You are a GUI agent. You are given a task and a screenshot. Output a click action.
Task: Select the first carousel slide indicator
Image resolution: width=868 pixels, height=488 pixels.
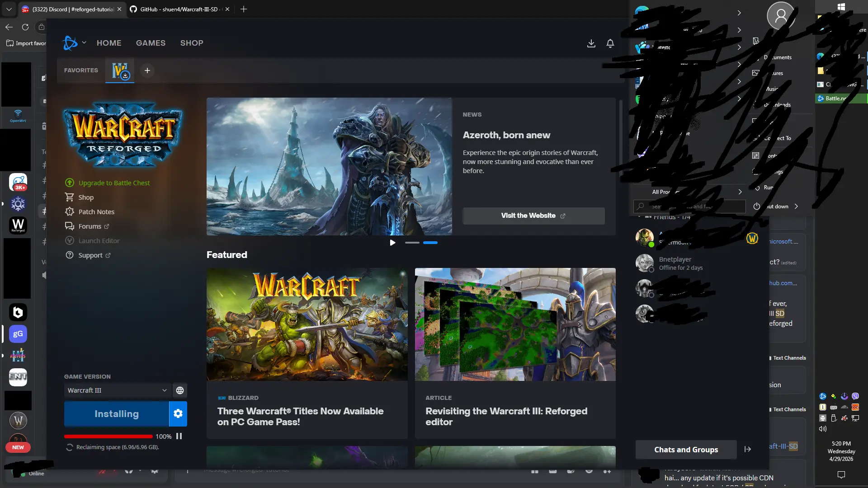click(412, 243)
